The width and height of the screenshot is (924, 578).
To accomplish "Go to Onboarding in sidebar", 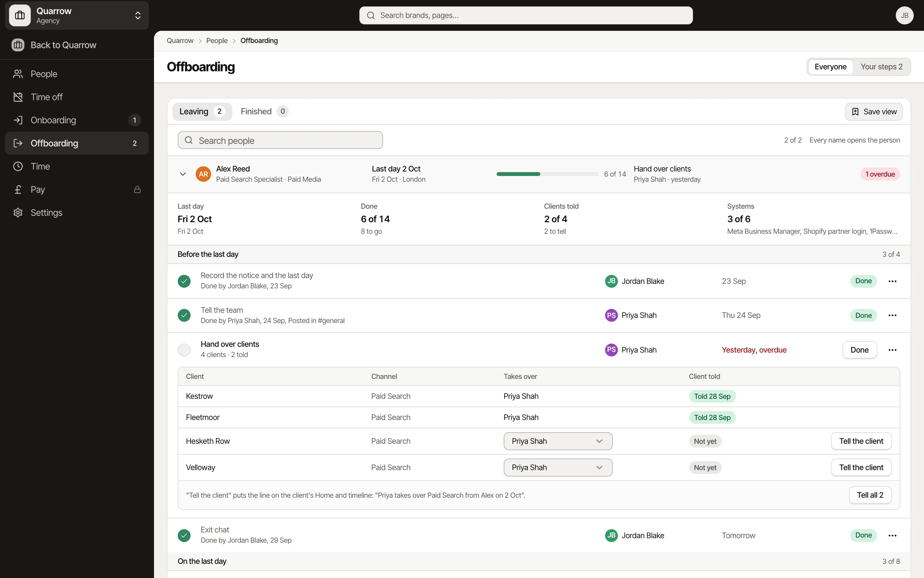I will [77, 120].
